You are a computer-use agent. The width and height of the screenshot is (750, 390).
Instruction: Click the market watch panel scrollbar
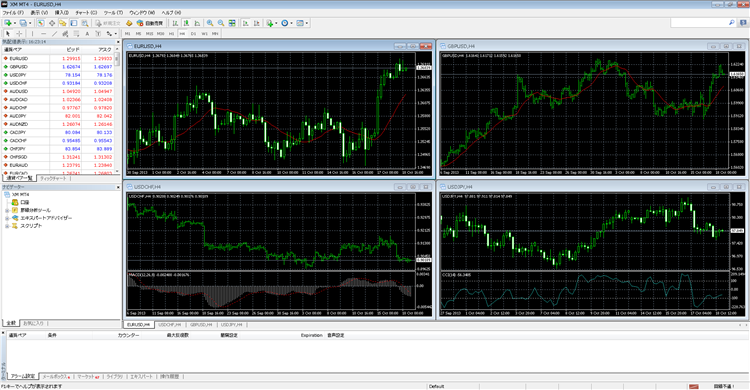point(118,111)
